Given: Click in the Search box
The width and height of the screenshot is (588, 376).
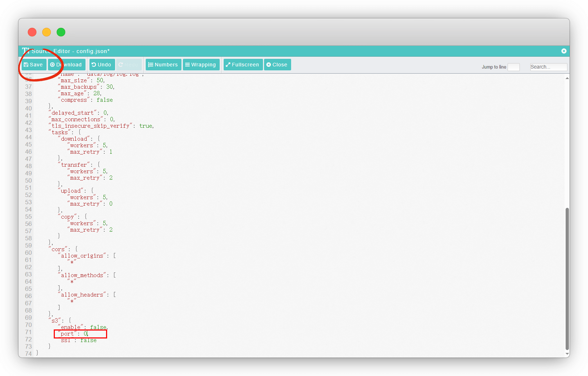Looking at the screenshot, I should pos(548,67).
